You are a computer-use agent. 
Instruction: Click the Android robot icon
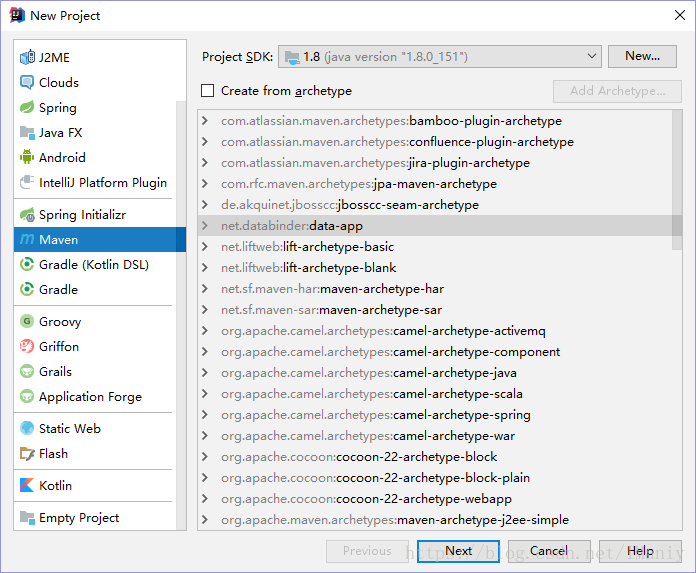pos(27,157)
